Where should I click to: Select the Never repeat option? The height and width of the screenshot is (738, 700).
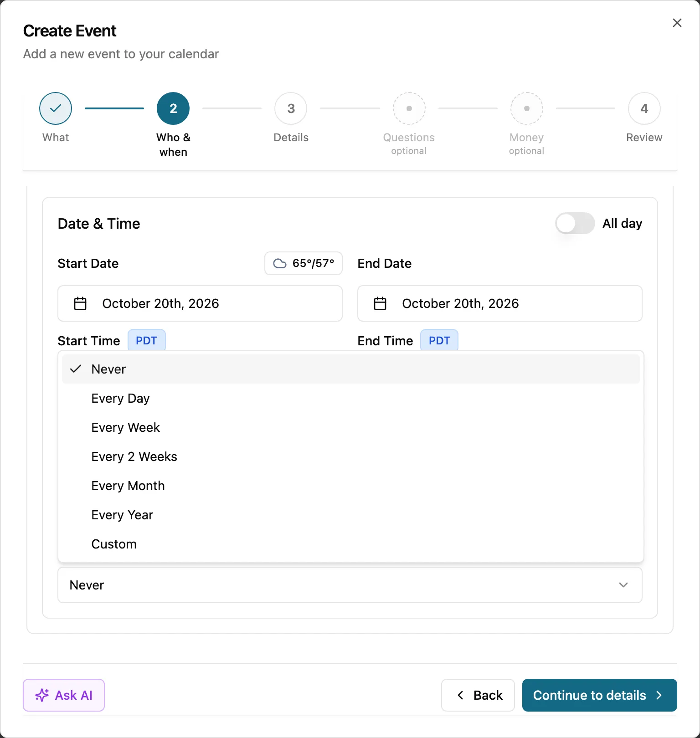tap(351, 369)
